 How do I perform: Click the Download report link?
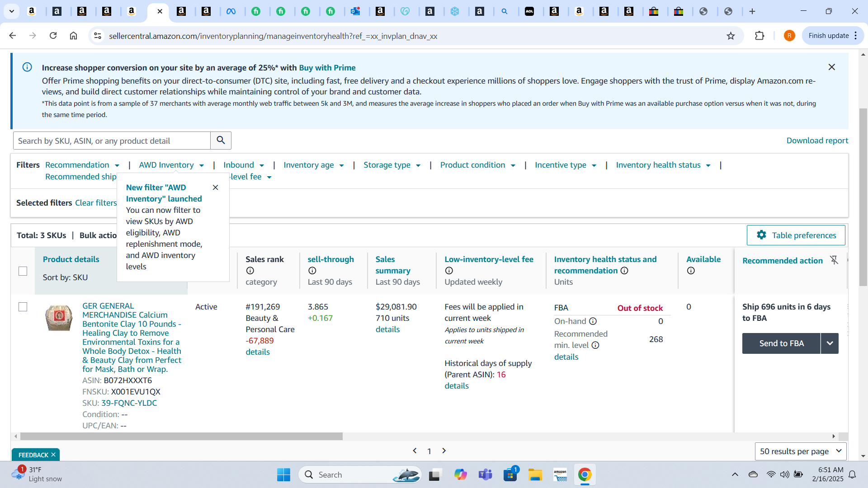(x=817, y=141)
